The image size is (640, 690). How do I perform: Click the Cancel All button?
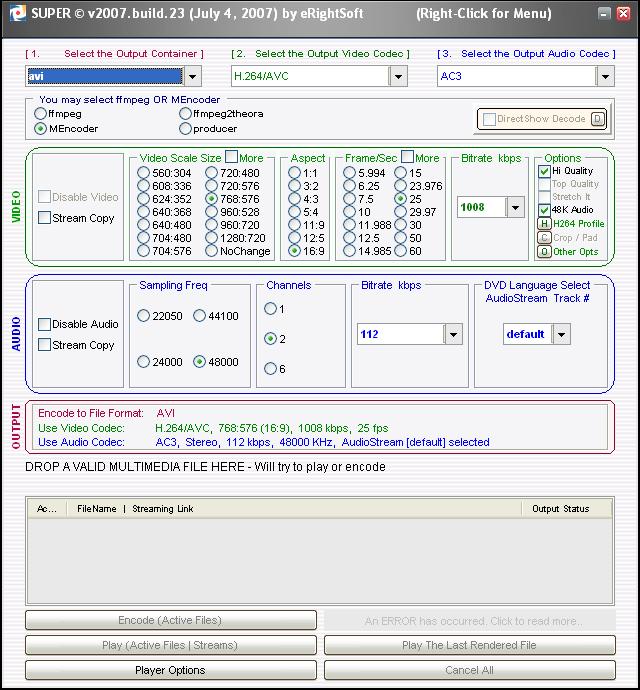[470, 670]
